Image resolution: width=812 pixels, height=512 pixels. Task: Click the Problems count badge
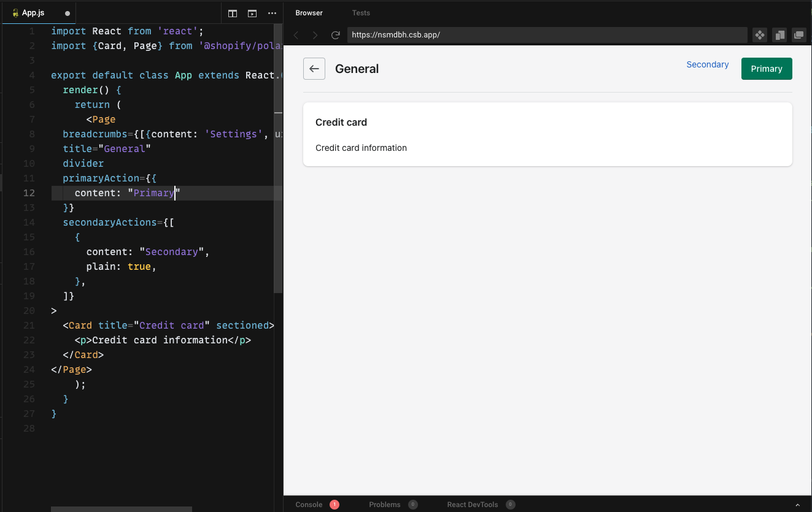click(x=413, y=505)
